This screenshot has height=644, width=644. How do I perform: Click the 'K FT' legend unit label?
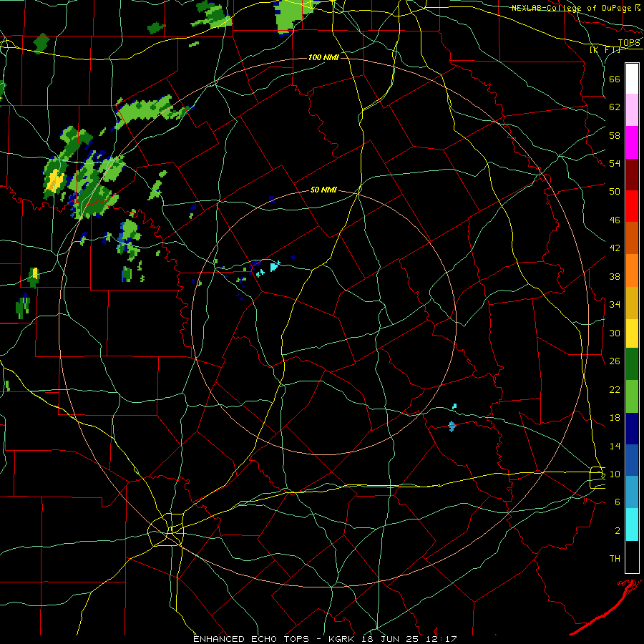605,50
